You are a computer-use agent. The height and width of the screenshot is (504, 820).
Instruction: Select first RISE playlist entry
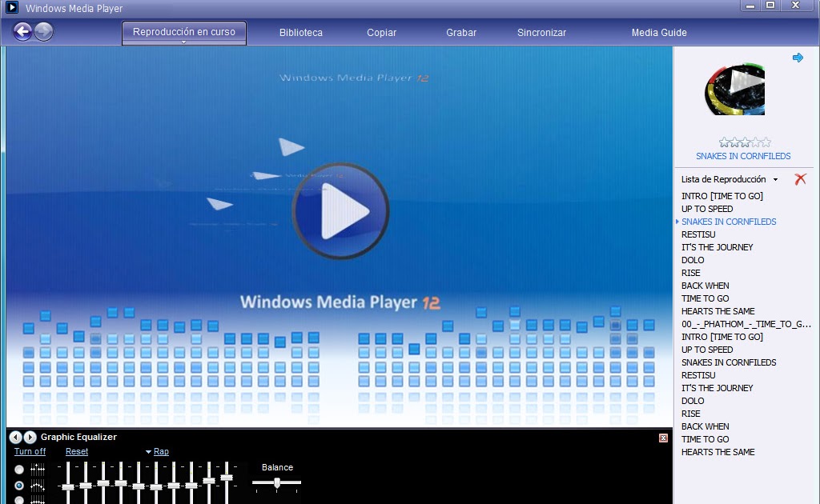tap(690, 273)
